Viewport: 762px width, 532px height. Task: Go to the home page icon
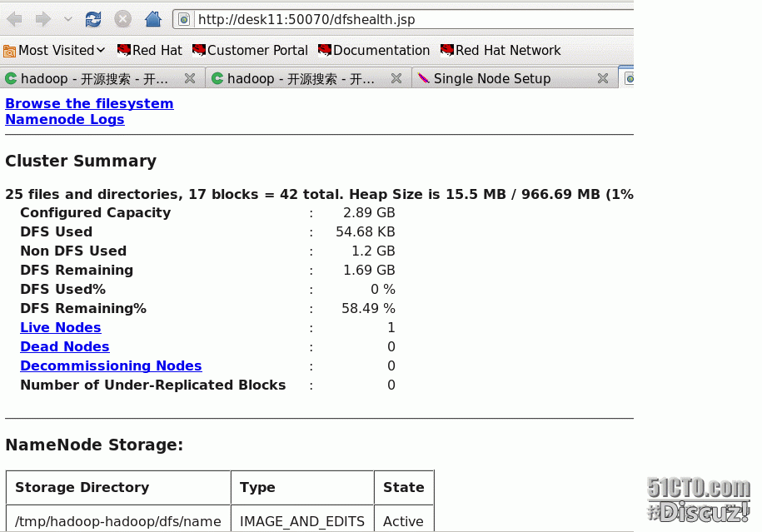click(x=152, y=19)
